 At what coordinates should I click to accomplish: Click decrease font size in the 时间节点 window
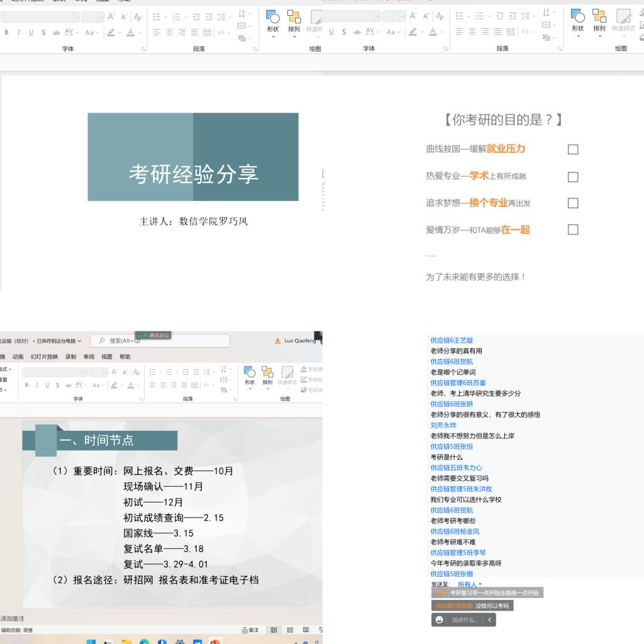coord(125,372)
